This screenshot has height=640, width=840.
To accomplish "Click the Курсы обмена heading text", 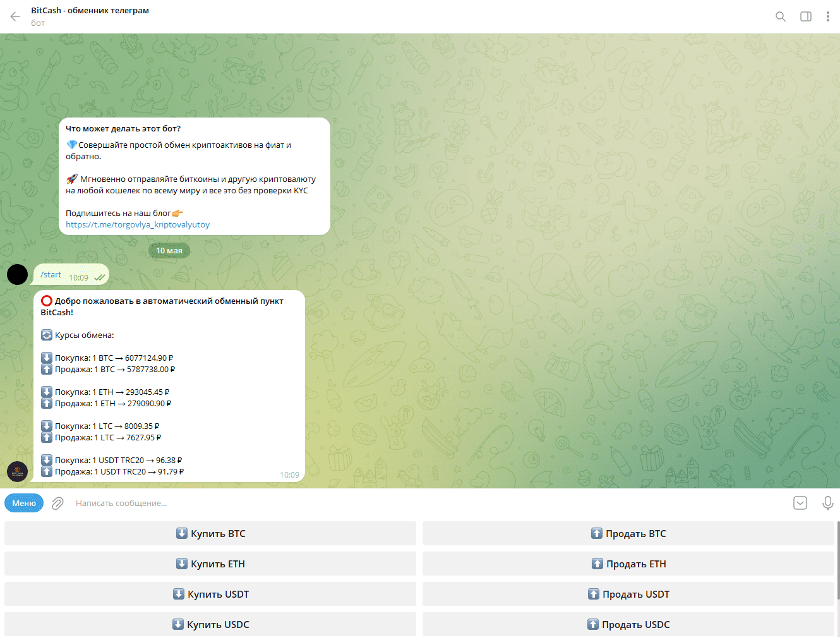I will (84, 335).
